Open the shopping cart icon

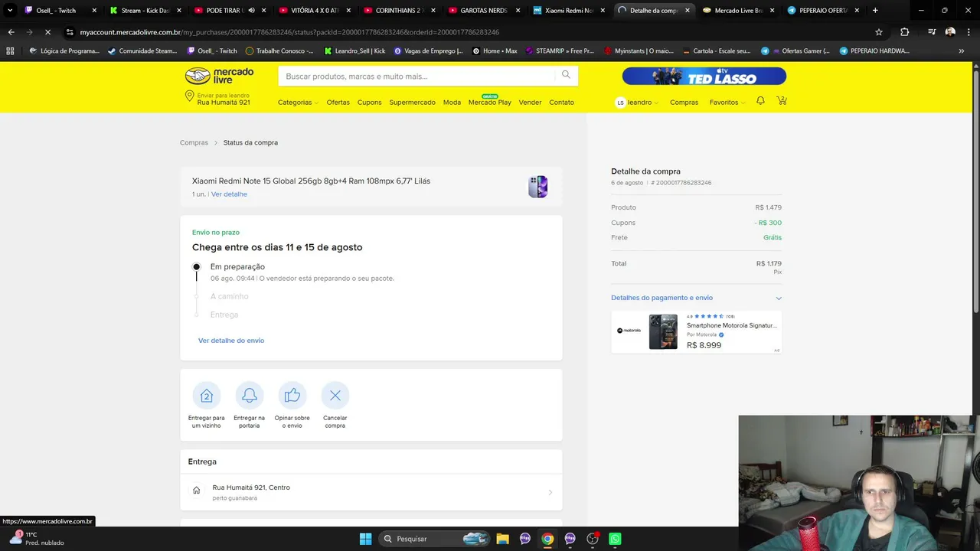tap(782, 101)
